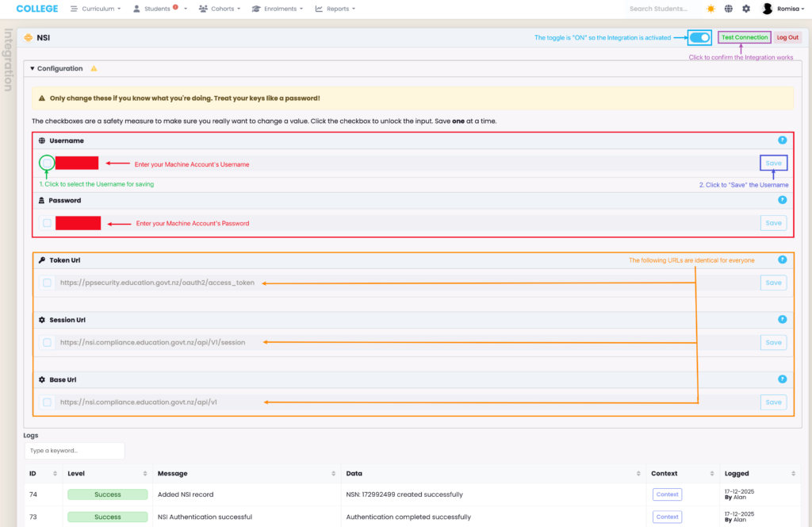
Task: Toggle the NSI integration switch off
Action: click(x=699, y=37)
